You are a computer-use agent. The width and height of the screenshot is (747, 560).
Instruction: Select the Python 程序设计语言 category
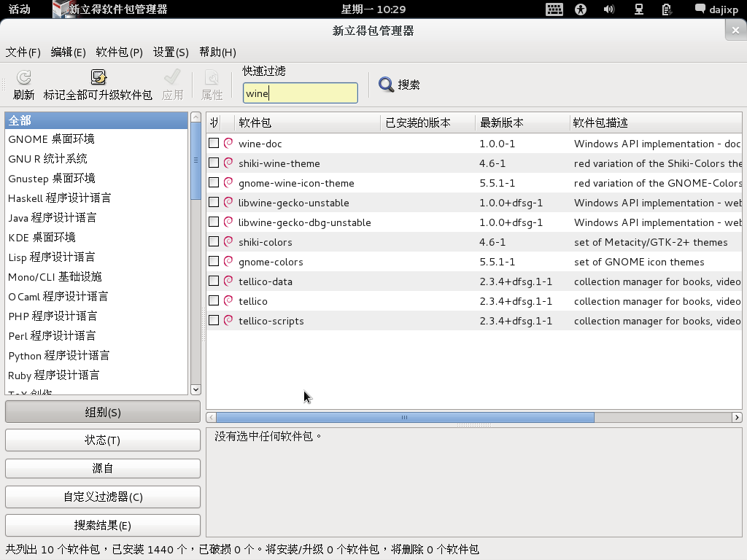96,355
